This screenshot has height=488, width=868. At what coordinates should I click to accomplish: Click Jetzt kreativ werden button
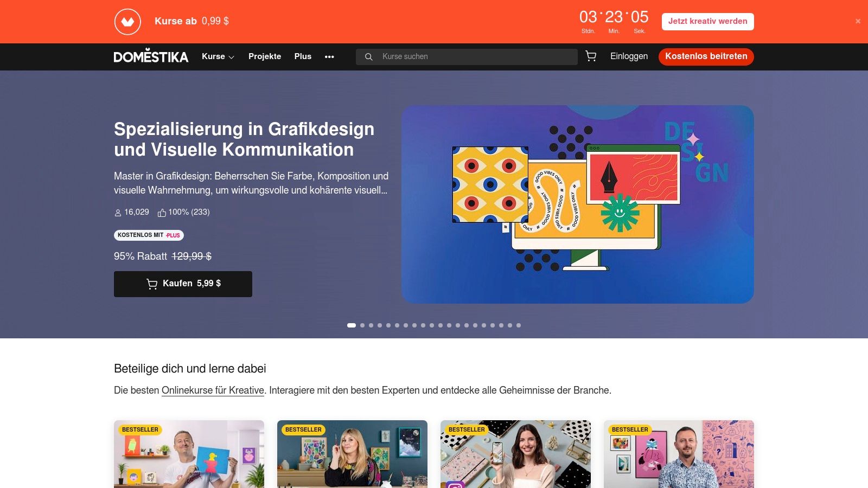tap(707, 22)
